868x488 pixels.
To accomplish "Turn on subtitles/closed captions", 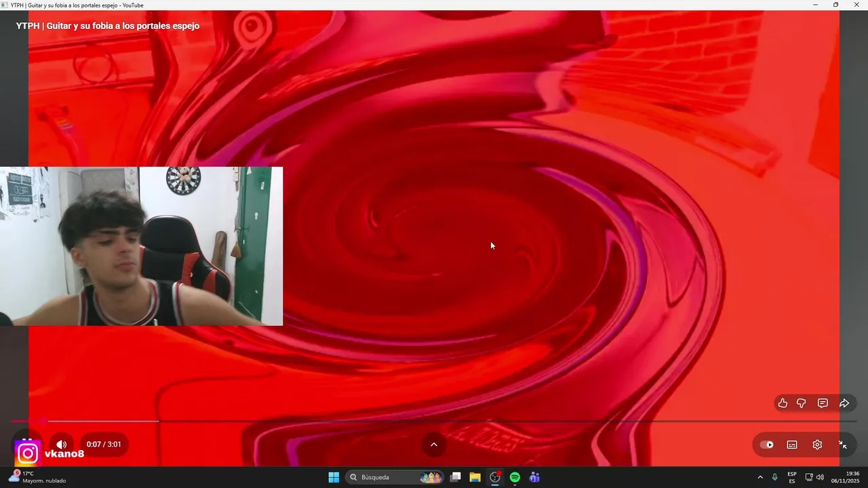I will pos(792,445).
